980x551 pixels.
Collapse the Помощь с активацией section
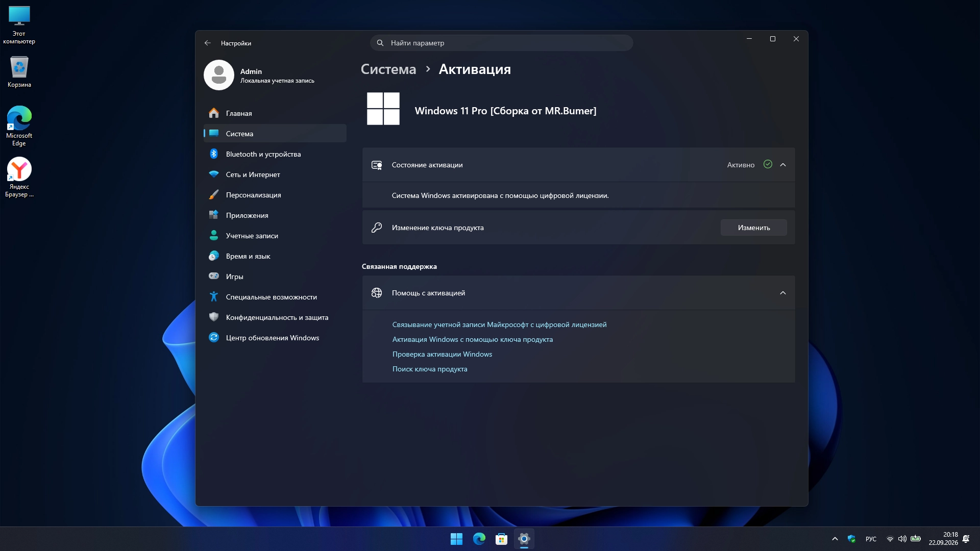pos(783,293)
